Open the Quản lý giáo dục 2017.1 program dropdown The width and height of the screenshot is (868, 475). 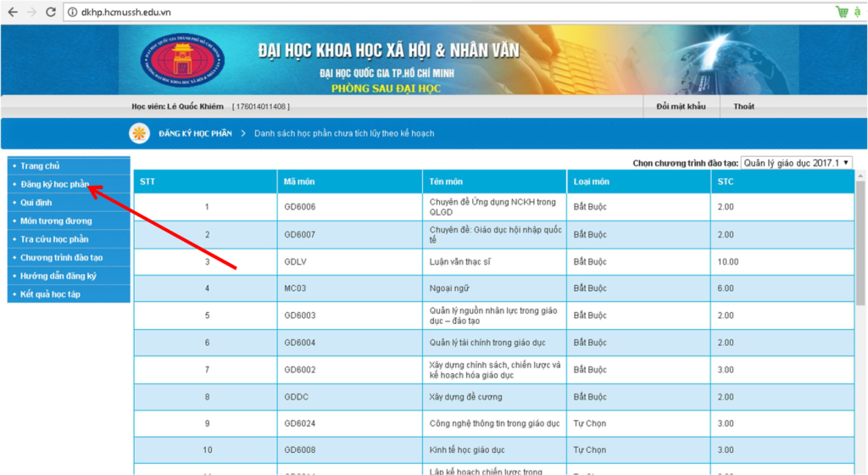click(x=796, y=163)
